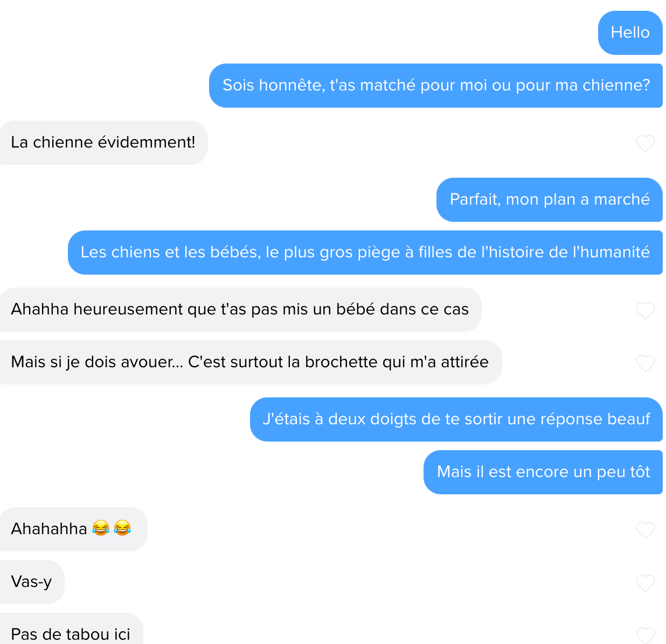Like the 'La chienne évidemment!' message heart
This screenshot has height=644, width=666.
pos(645,143)
